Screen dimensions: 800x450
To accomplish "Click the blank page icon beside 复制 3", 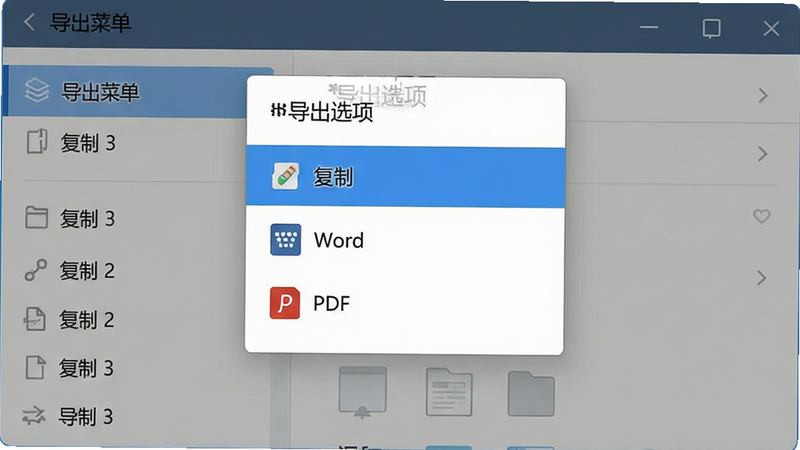I will pos(35,368).
